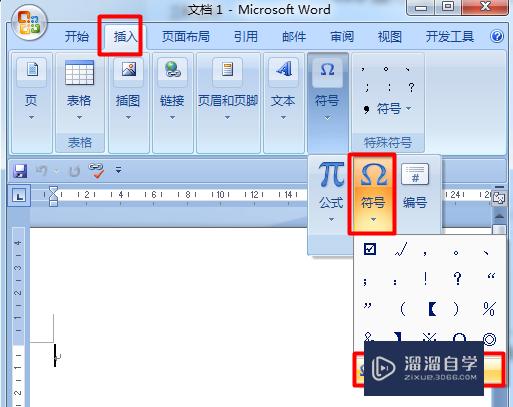Insert the colon from symbol gallery
Image resolution: width=513 pixels, height=407 pixels.
coord(395,283)
